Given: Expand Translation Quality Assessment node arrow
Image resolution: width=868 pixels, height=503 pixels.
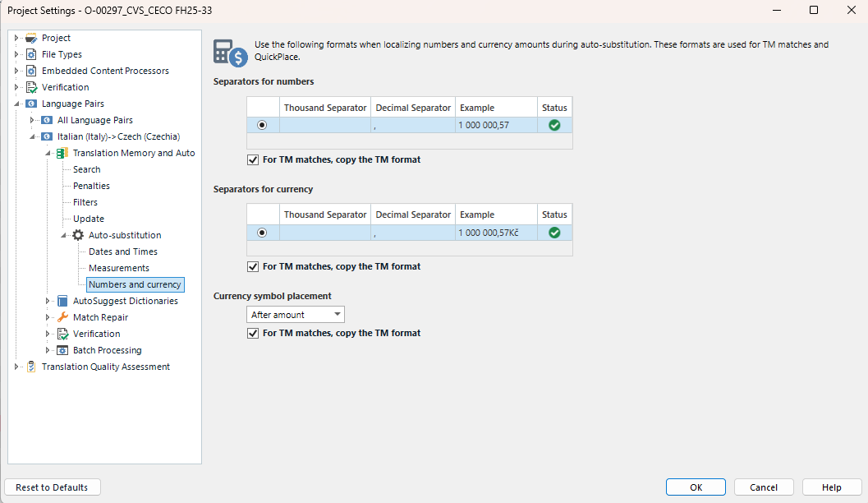Looking at the screenshot, I should pos(16,367).
